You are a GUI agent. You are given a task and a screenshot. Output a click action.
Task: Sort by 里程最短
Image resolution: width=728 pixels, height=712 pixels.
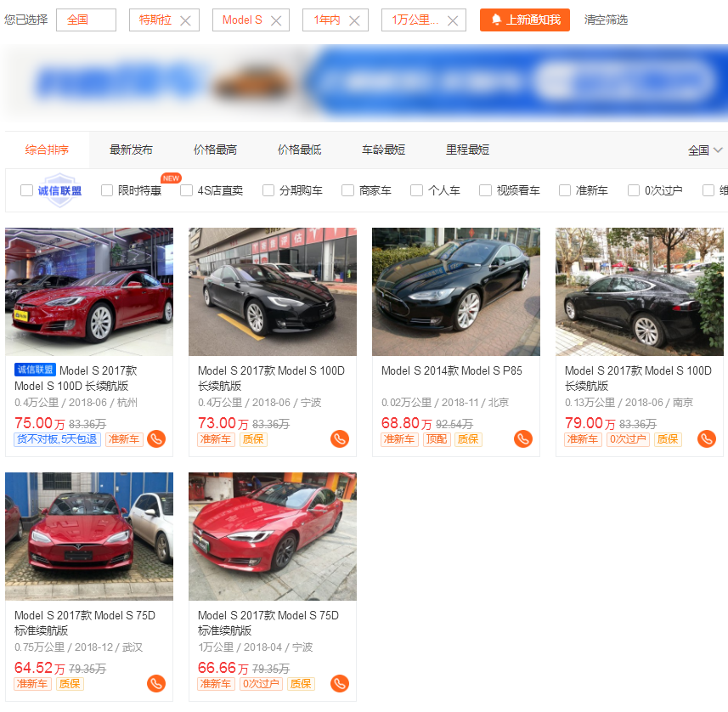[x=467, y=150]
